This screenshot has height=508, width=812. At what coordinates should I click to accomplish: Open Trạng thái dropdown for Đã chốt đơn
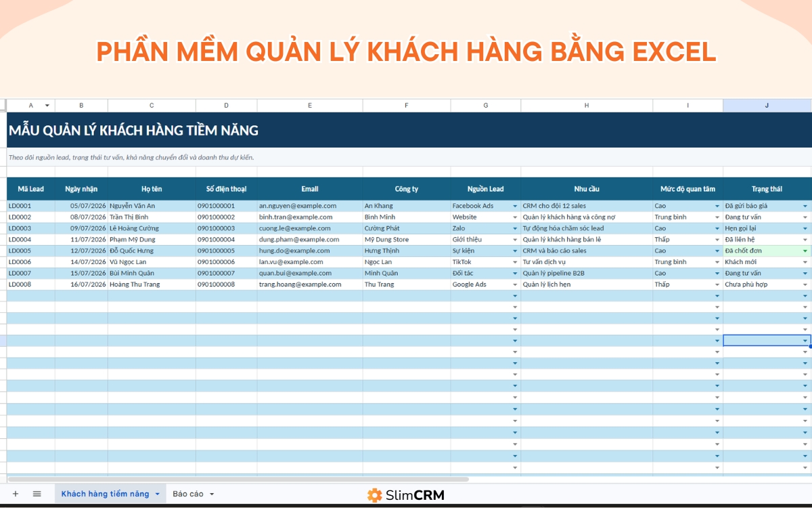(x=805, y=251)
